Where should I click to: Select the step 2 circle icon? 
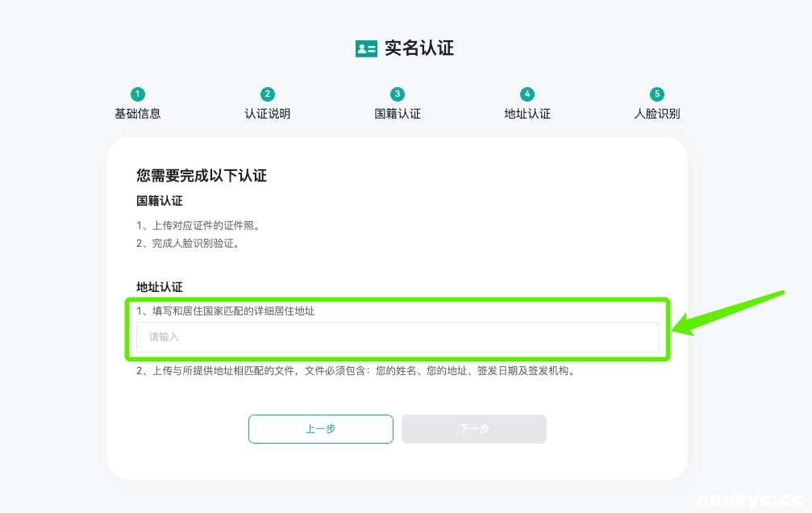click(x=268, y=94)
